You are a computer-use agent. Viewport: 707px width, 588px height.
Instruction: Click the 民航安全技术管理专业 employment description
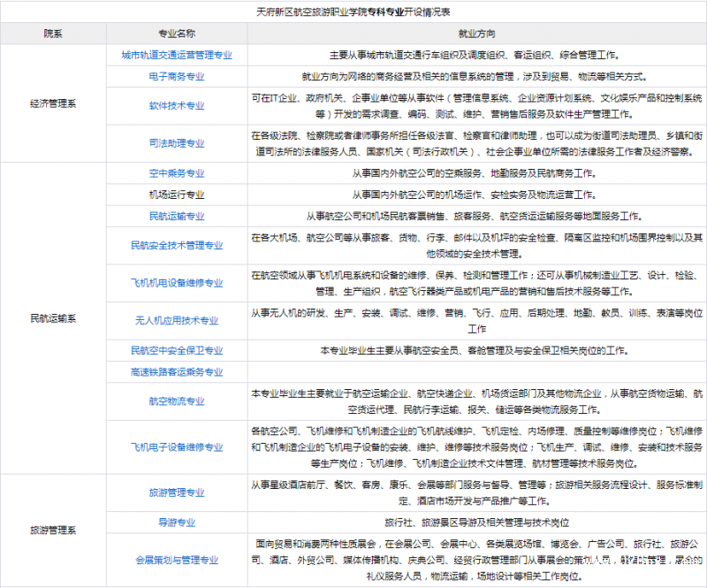(476, 246)
